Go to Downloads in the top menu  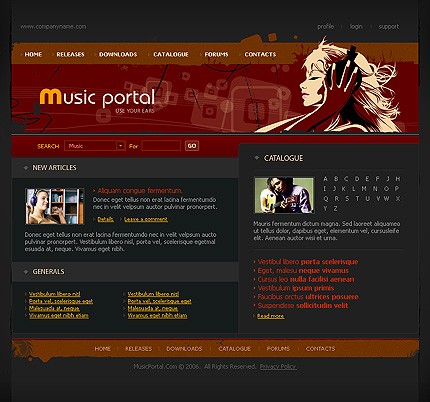pyautogui.click(x=118, y=54)
